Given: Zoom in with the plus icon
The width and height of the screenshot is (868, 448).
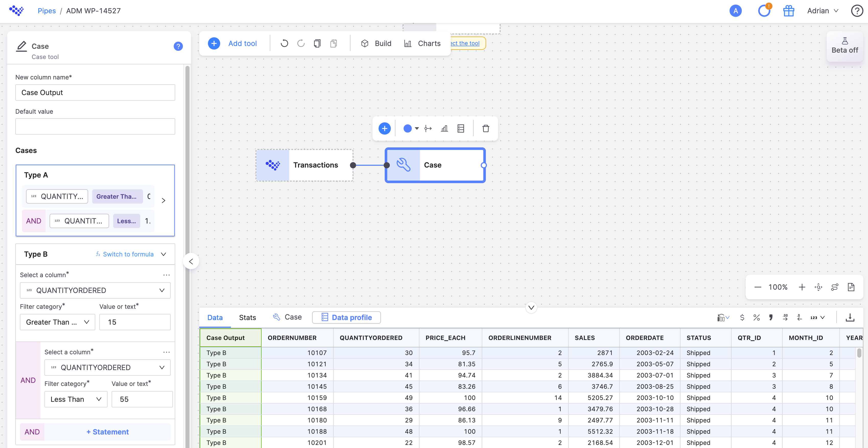Looking at the screenshot, I should 802,287.
